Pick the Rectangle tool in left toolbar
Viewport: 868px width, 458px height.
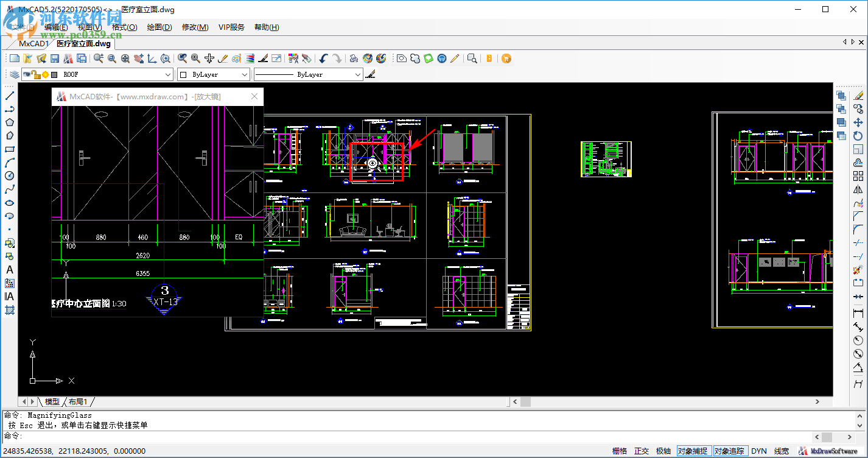coord(10,149)
